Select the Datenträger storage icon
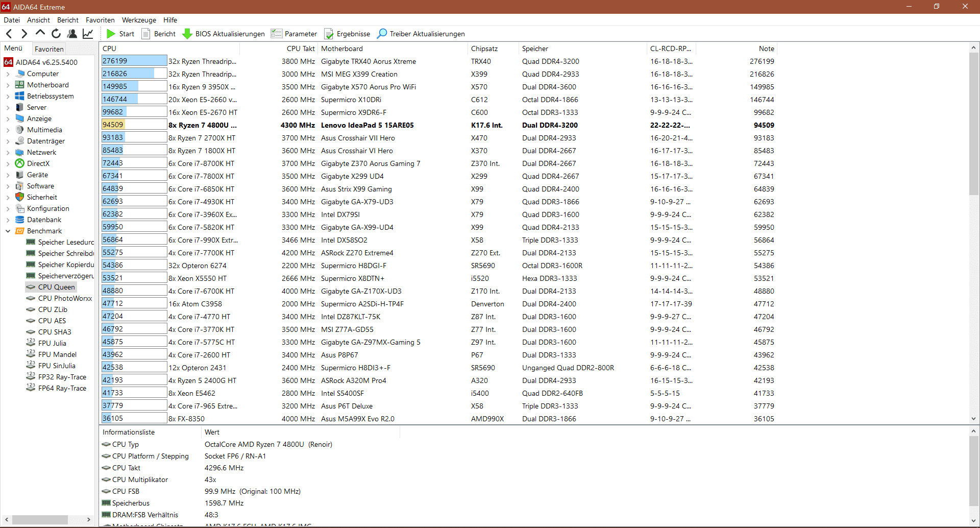Screen dimensions: 980x528 [x=20, y=141]
